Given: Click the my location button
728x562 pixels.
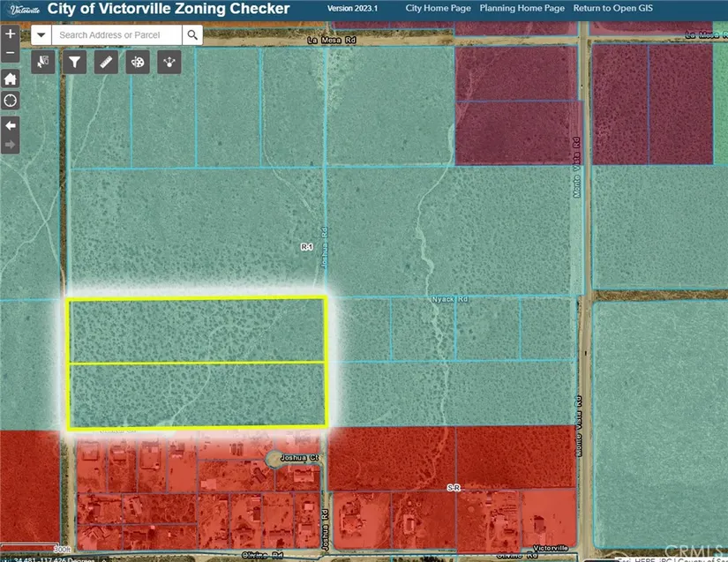Looking at the screenshot, I should (x=11, y=101).
